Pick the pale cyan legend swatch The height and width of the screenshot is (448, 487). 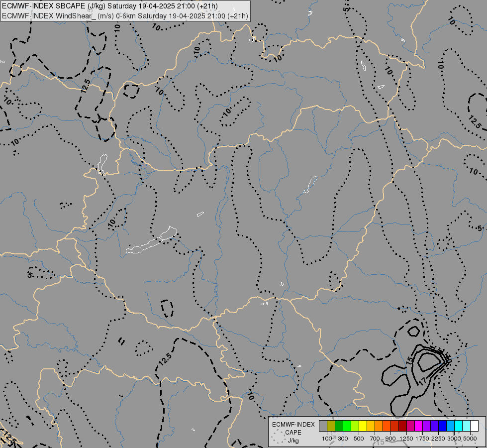click(467, 426)
